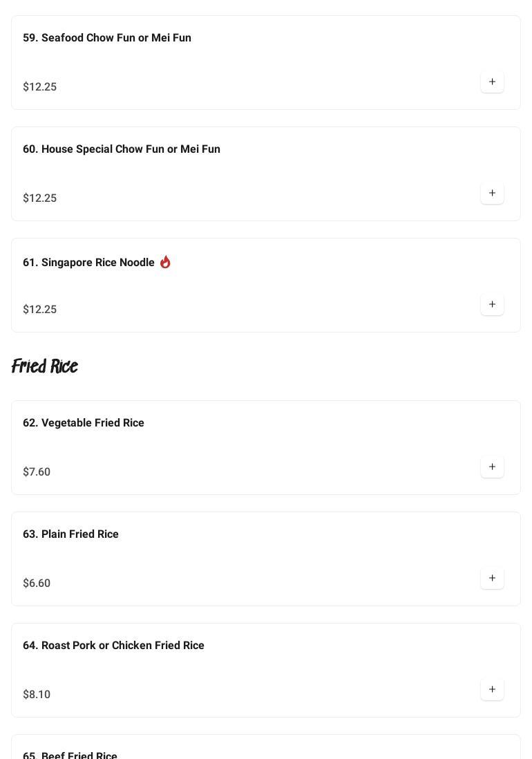Add Seafood Chow Fun or Mei Fun to cart
Screen dimensions: 532x759
tap(492, 82)
